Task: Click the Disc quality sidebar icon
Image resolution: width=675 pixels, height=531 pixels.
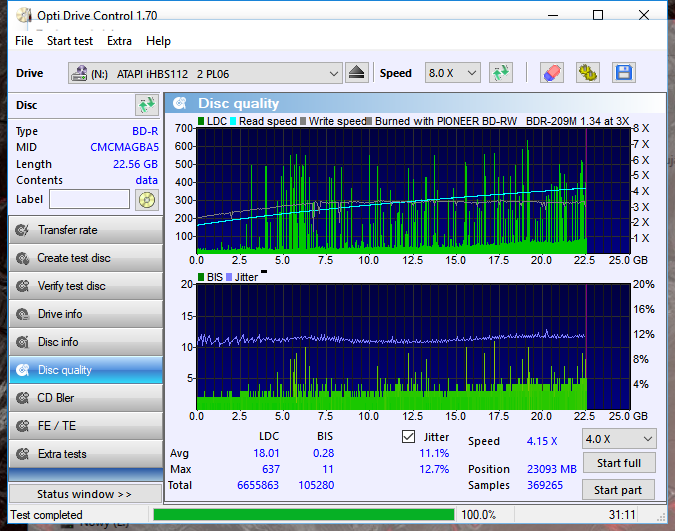Action: click(22, 370)
